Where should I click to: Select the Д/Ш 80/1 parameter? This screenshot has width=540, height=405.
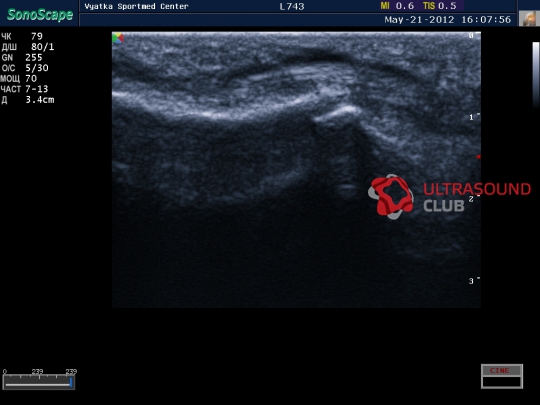click(x=28, y=47)
